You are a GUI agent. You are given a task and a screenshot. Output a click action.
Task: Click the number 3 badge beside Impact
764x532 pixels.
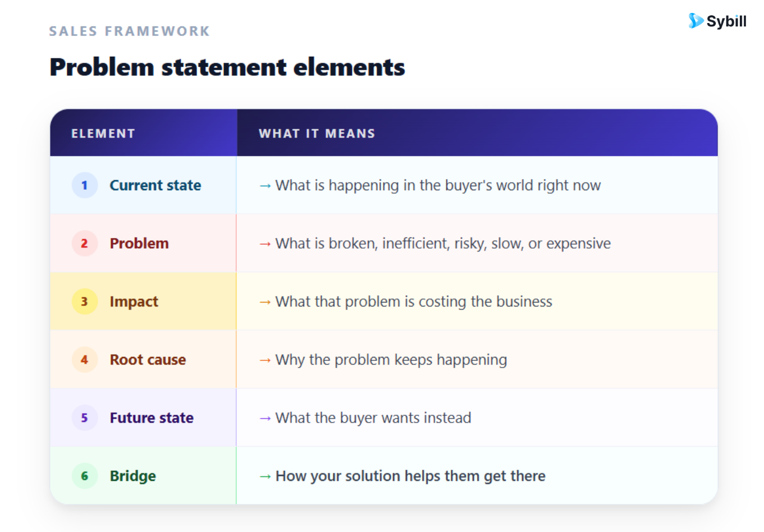point(85,301)
